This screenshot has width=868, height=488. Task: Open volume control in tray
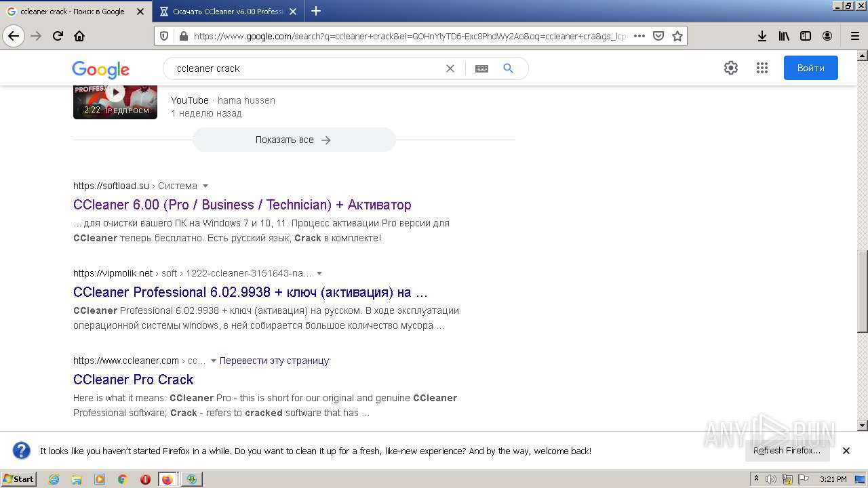tap(771, 479)
